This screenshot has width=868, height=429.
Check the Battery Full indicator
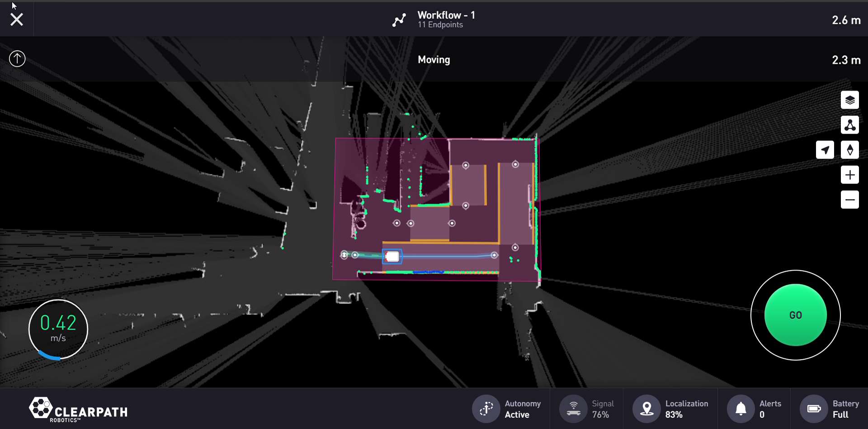[x=814, y=409]
